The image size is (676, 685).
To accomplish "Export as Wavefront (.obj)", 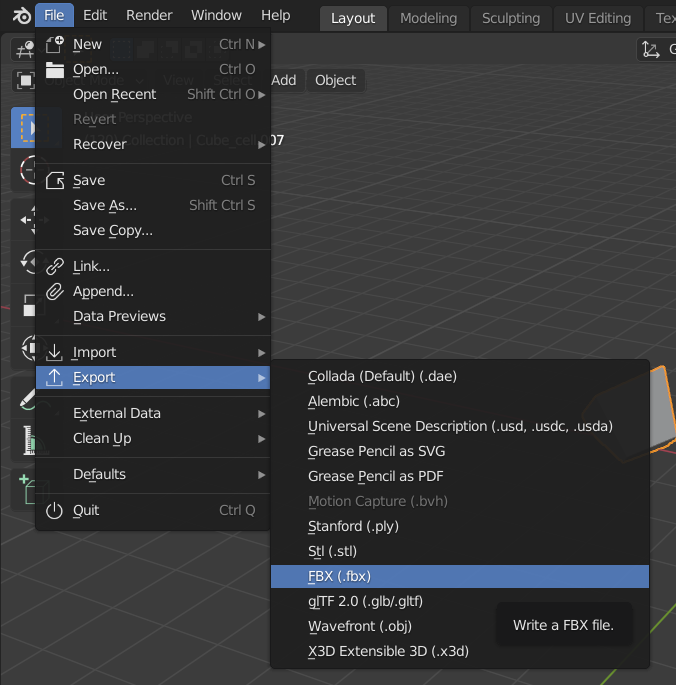I will click(x=460, y=626).
